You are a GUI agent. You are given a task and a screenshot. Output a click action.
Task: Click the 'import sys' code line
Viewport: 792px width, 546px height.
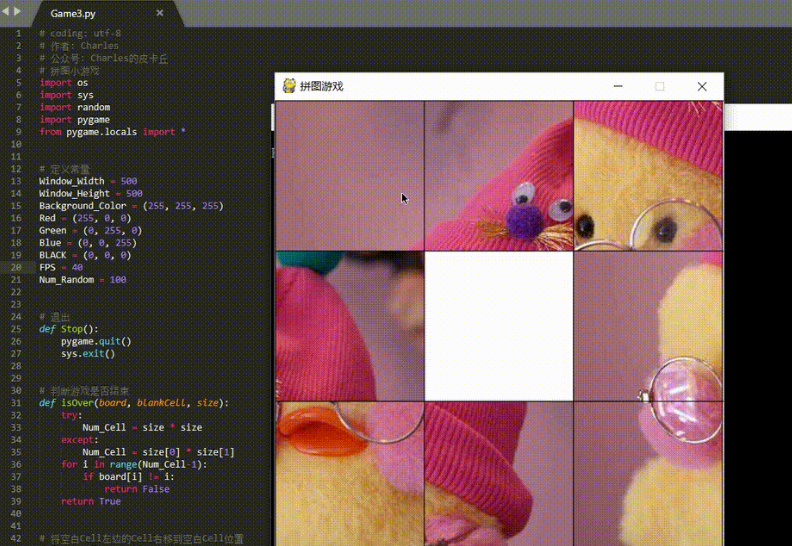66,95
